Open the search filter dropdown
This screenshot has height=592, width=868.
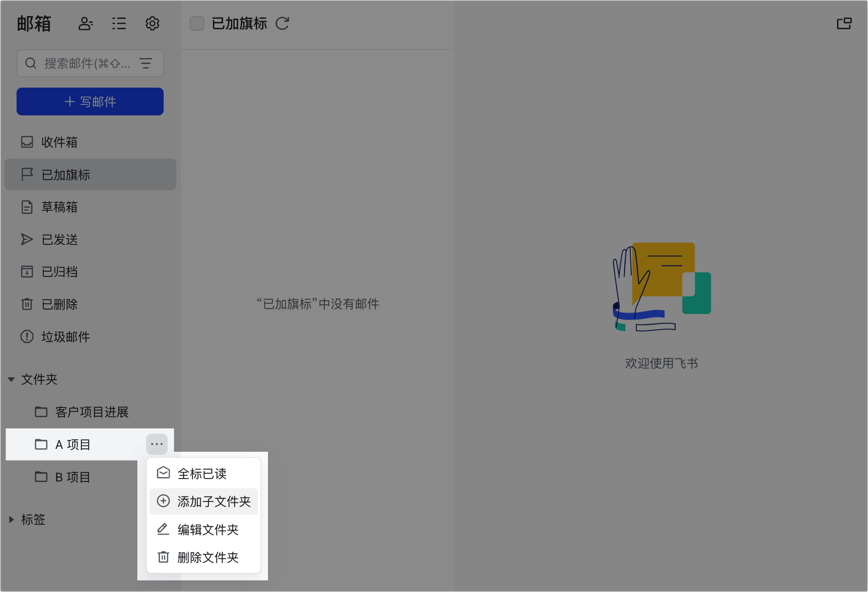click(146, 63)
